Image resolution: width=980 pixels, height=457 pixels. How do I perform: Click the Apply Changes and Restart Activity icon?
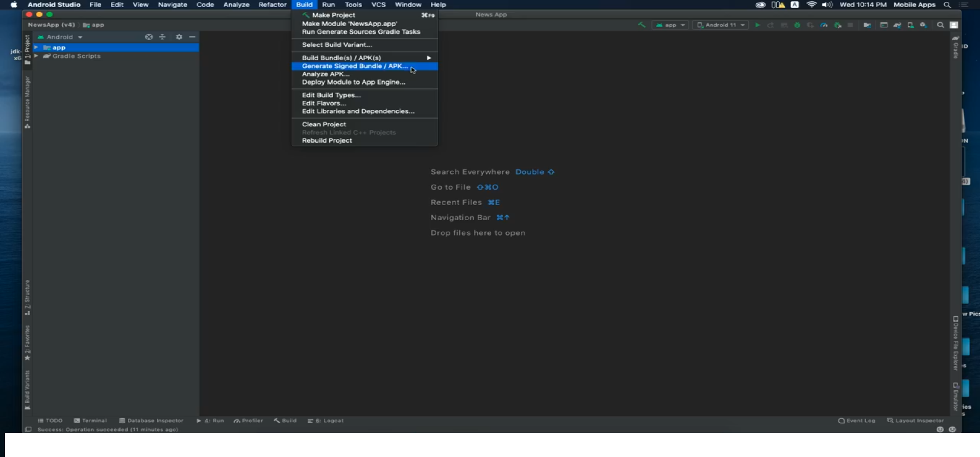click(x=770, y=25)
